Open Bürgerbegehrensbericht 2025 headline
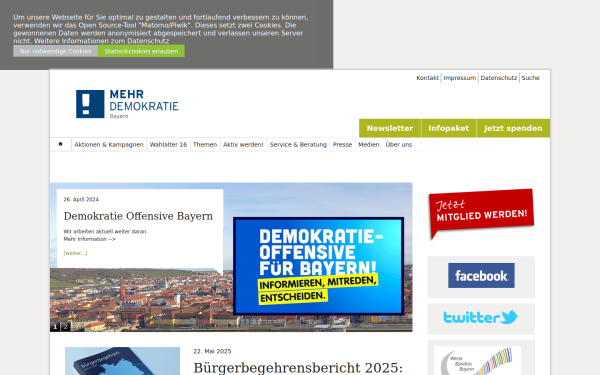The width and height of the screenshot is (600, 375). (298, 368)
